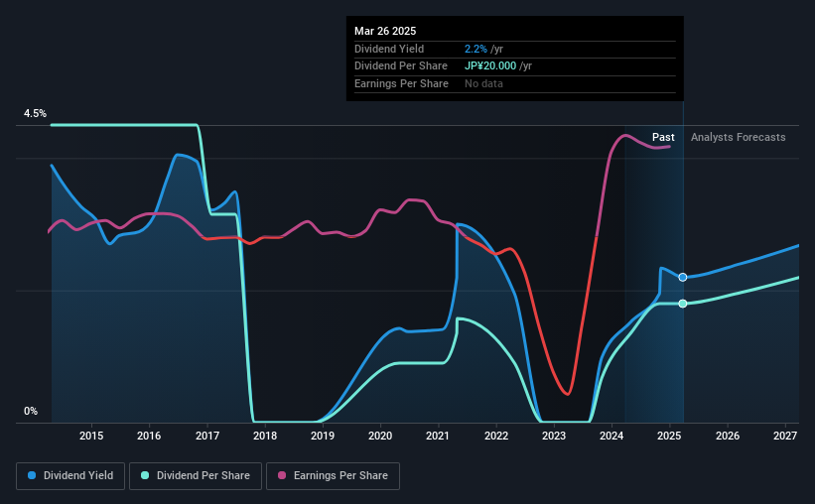Click the 4.5% y-axis label
Viewport: 815px width, 504px height.
pos(35,113)
